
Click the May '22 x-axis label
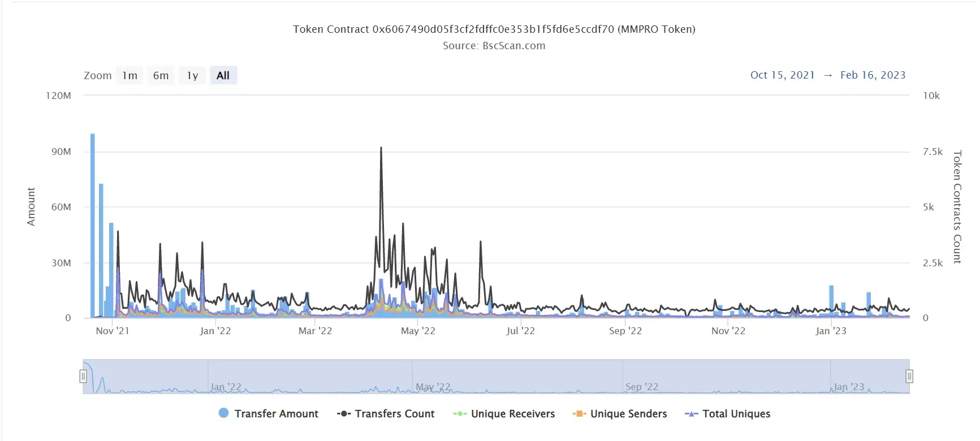point(418,331)
